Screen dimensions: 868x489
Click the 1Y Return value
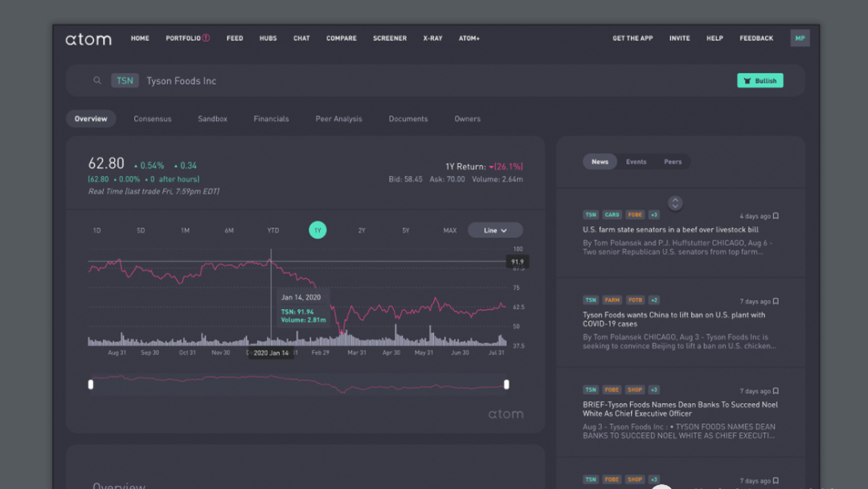(x=506, y=166)
